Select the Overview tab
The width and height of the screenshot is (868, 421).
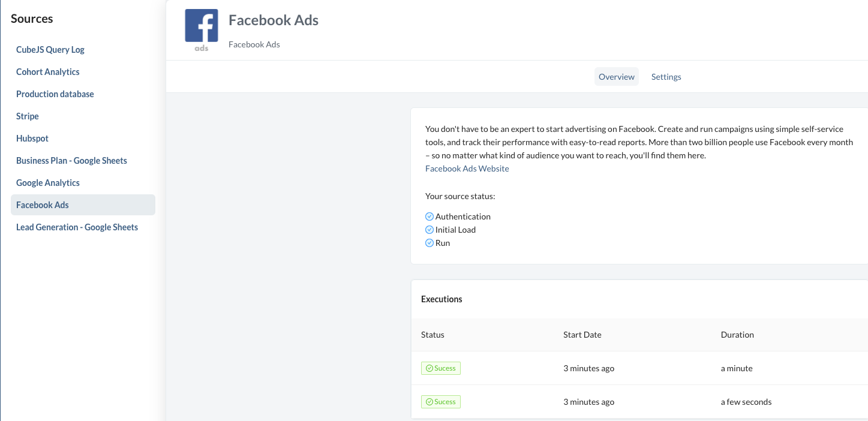[616, 77]
